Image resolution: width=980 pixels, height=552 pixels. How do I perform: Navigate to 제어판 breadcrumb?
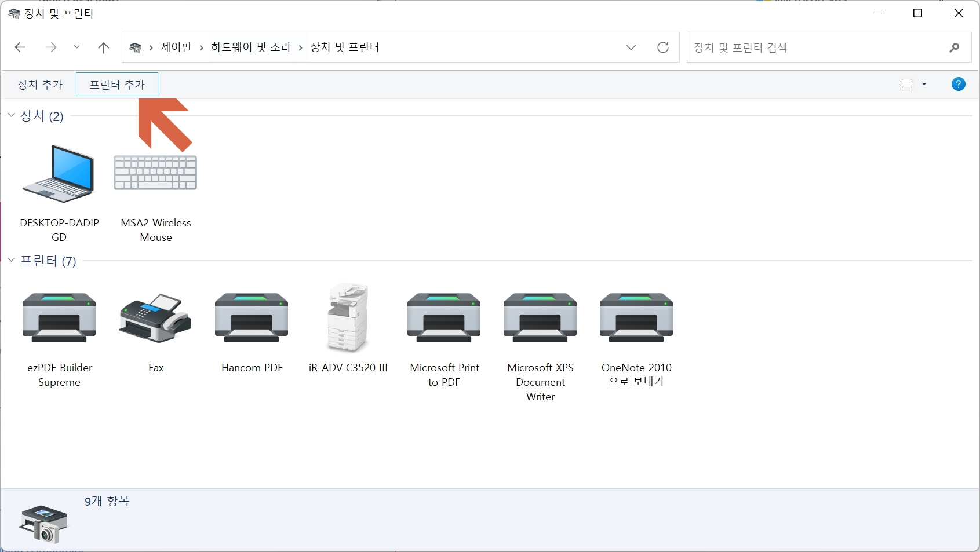point(176,47)
